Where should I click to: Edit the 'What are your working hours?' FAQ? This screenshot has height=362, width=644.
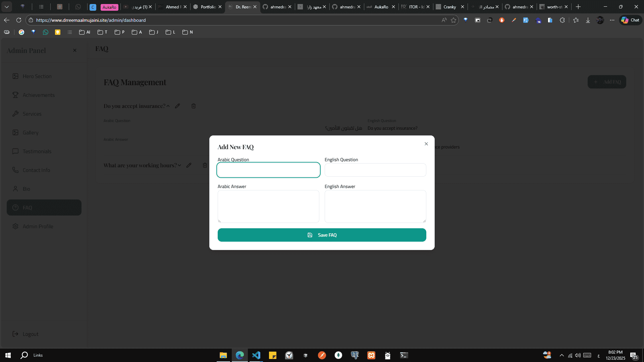pyautogui.click(x=189, y=165)
